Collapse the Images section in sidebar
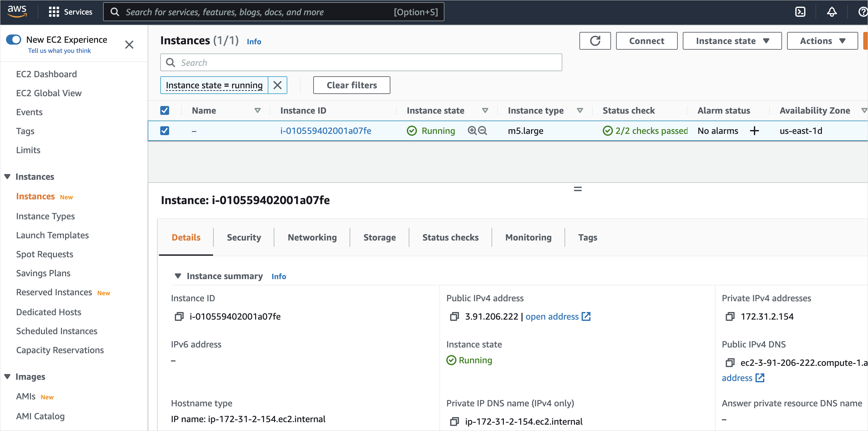 coord(7,376)
